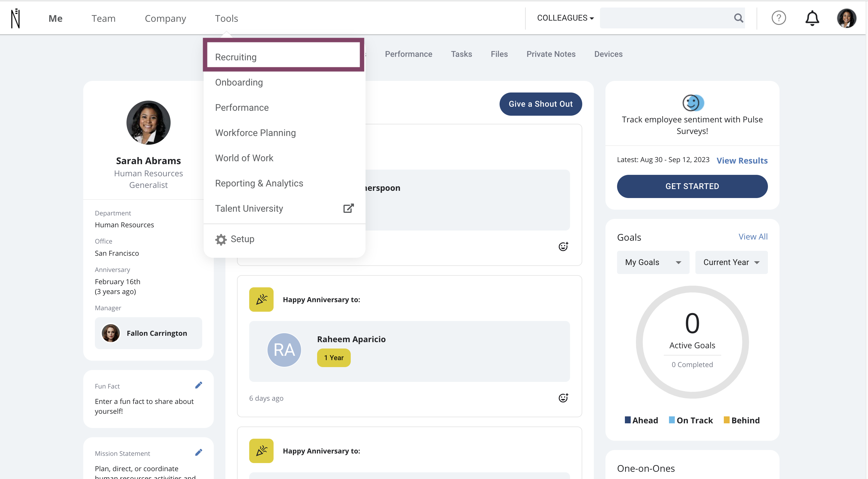Click the 1 Year anniversary badge

point(334,358)
